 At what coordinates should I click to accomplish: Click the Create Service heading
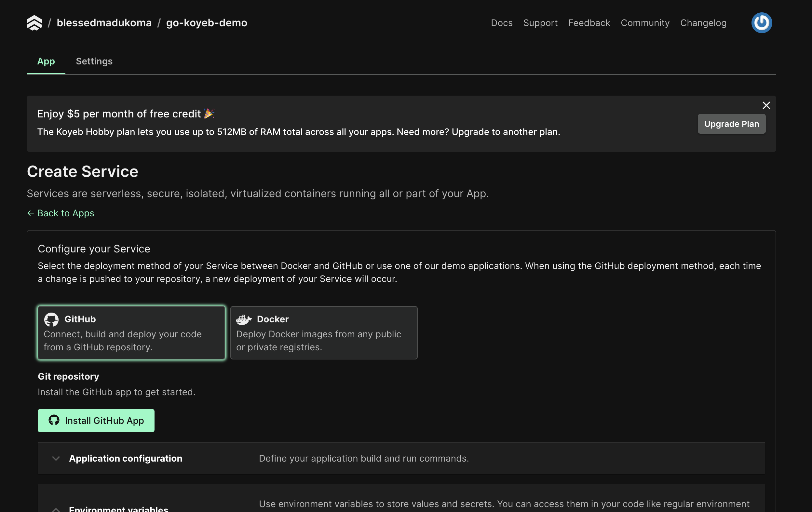(82, 171)
